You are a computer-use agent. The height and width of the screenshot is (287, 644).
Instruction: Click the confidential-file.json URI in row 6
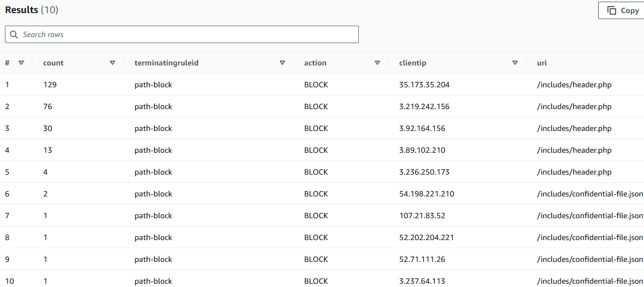pyautogui.click(x=590, y=194)
